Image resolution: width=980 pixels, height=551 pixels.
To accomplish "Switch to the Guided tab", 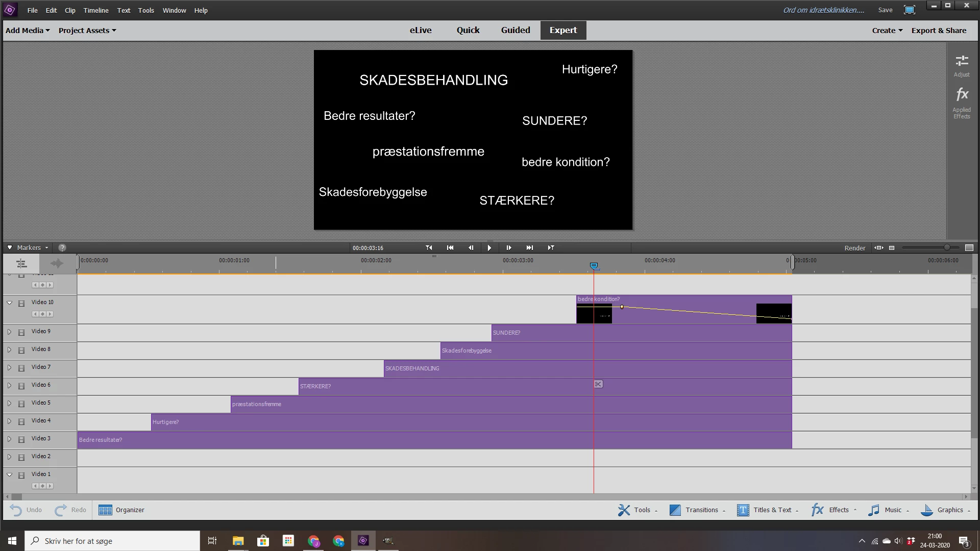I will click(515, 30).
